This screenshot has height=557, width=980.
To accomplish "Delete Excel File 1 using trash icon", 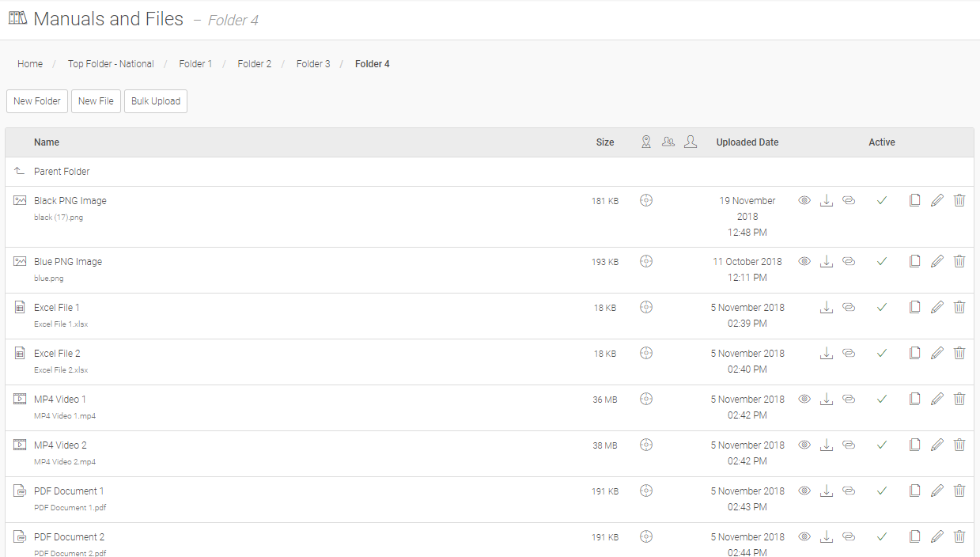I will click(x=959, y=307).
